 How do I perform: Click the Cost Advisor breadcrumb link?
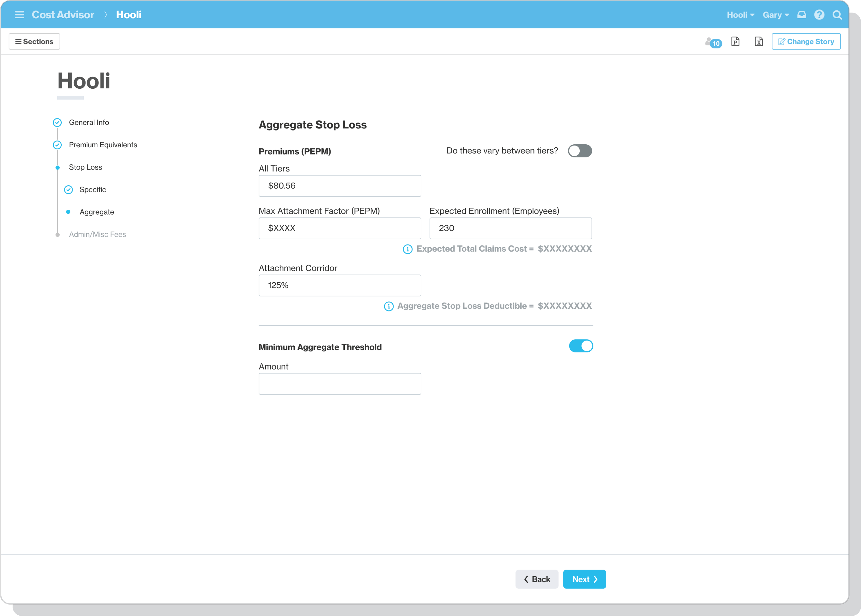[x=63, y=15]
